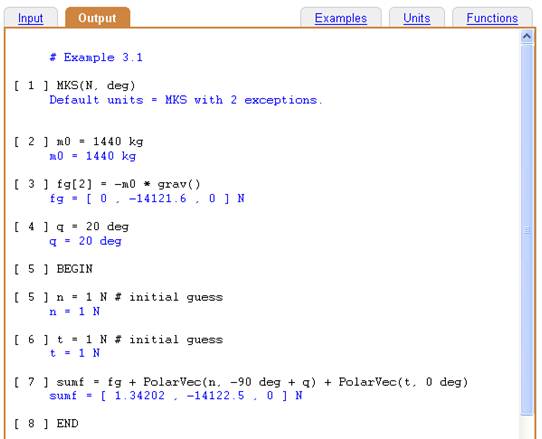
Task: Click the fg[2] gravity statement
Action: (x=107, y=184)
